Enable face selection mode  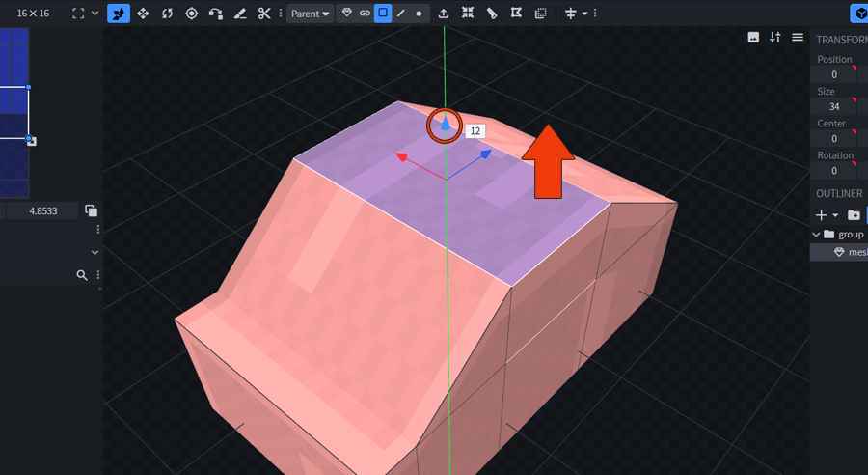383,14
